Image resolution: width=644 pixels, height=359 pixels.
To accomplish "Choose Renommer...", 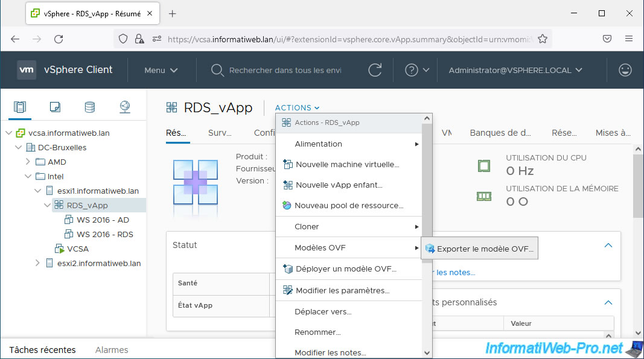I will (349, 332).
